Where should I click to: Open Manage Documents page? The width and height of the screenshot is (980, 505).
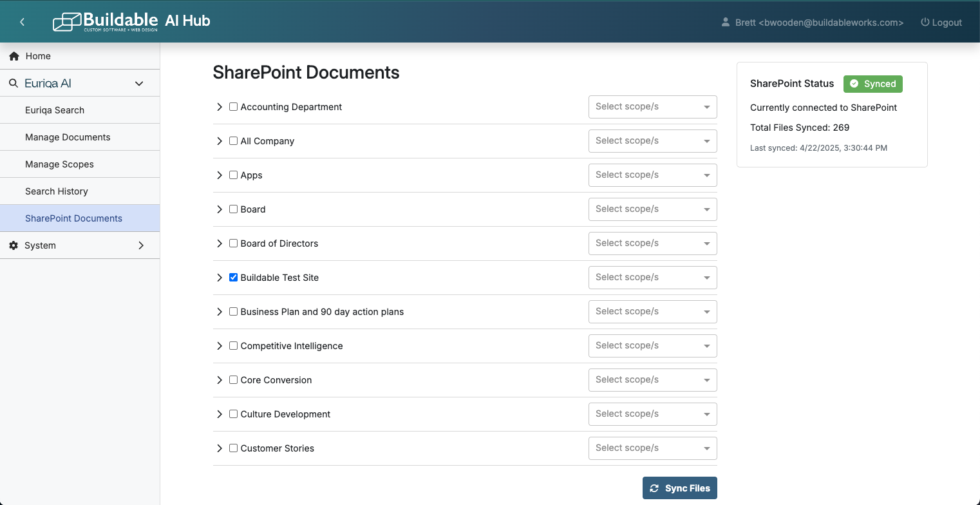pyautogui.click(x=80, y=137)
